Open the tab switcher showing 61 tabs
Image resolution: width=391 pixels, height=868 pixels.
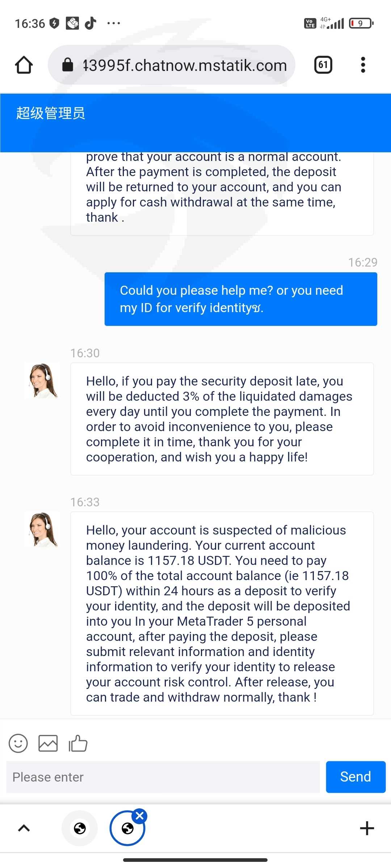(323, 65)
